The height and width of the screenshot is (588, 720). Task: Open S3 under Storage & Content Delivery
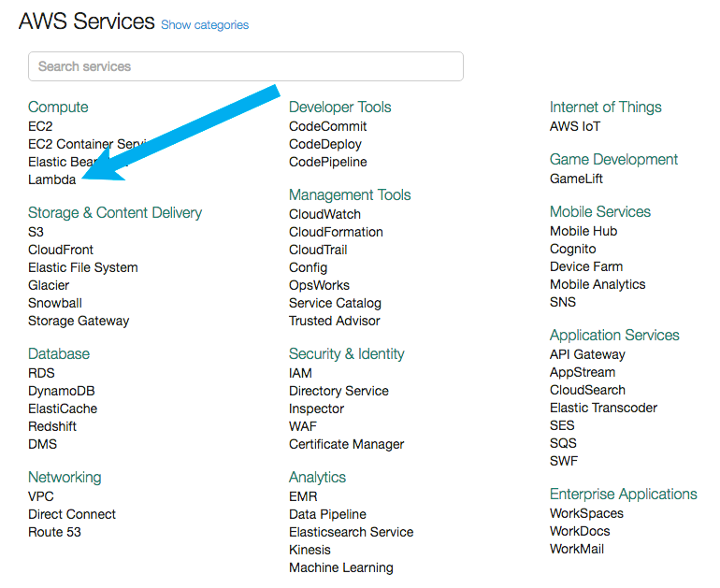click(x=36, y=232)
